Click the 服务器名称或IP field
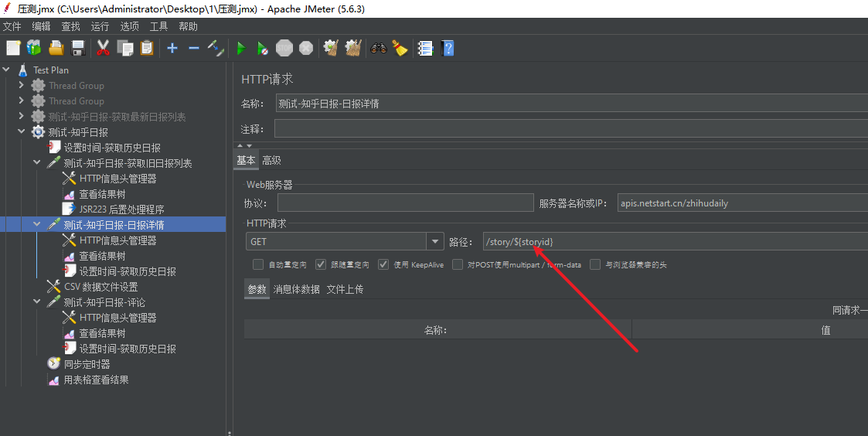 (743, 203)
